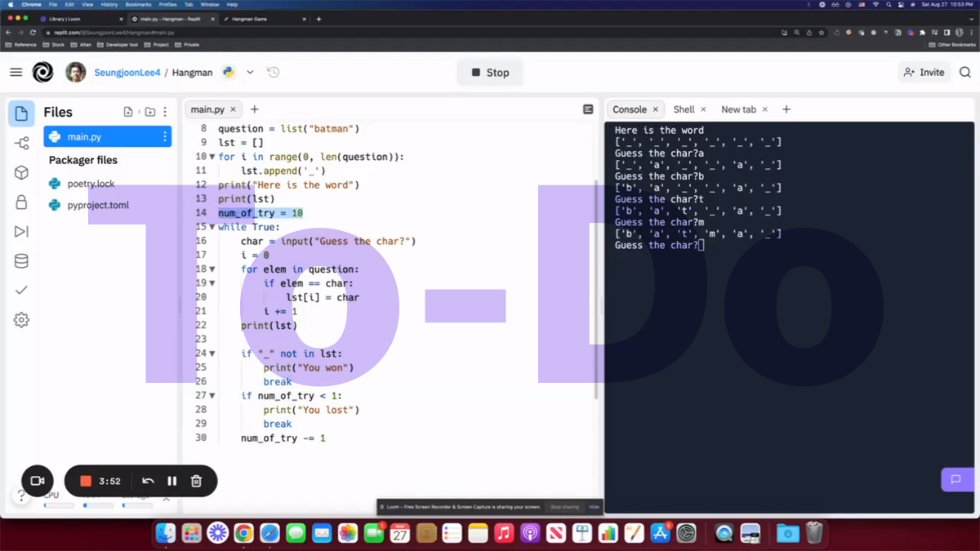Pause the Loom recording

click(172, 481)
